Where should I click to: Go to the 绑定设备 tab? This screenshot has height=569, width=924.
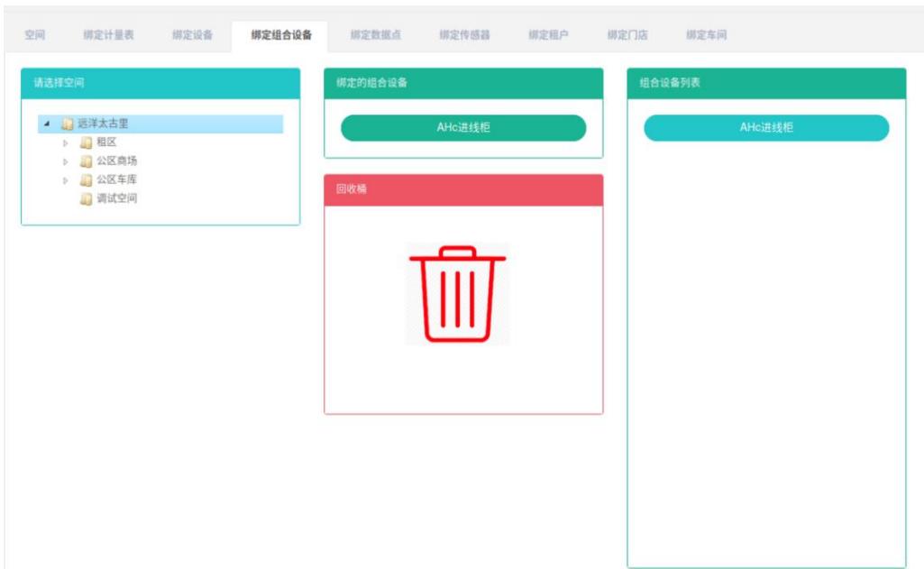coord(193,35)
